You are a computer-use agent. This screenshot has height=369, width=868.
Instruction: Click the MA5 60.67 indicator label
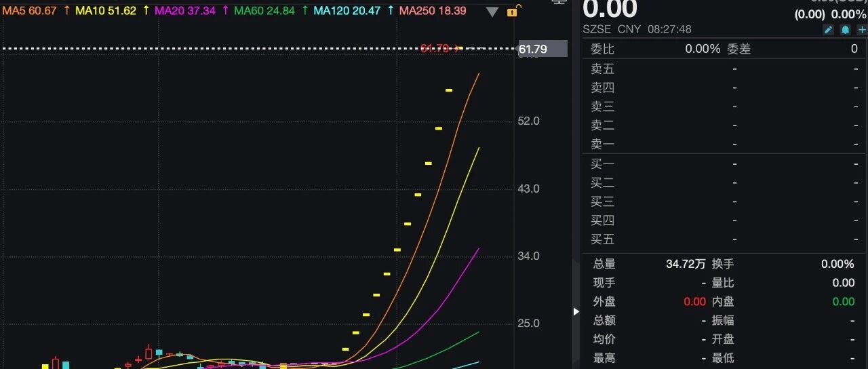[29, 11]
